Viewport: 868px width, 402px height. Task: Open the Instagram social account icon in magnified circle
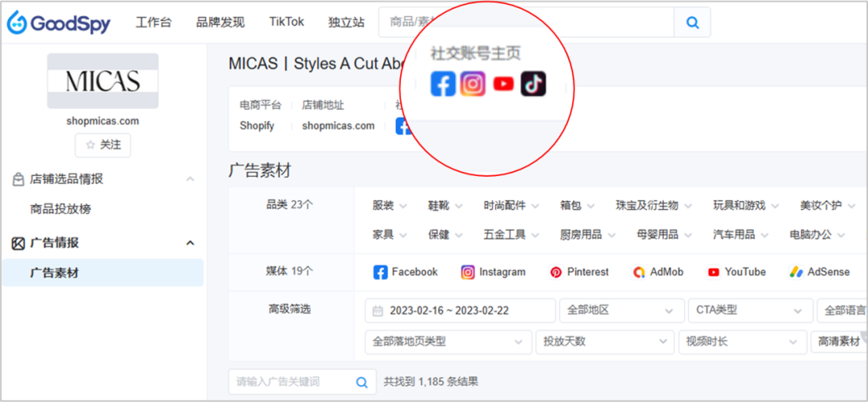pos(473,84)
